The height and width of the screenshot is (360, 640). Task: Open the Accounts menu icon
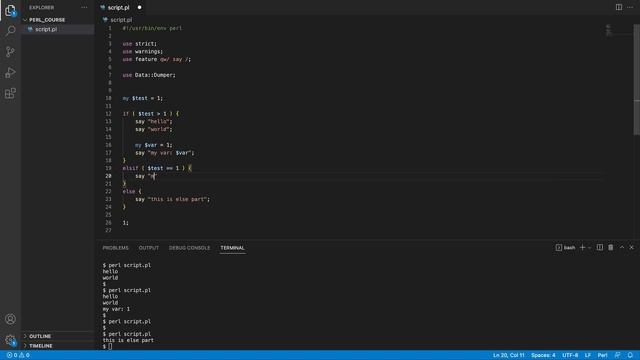click(x=10, y=319)
